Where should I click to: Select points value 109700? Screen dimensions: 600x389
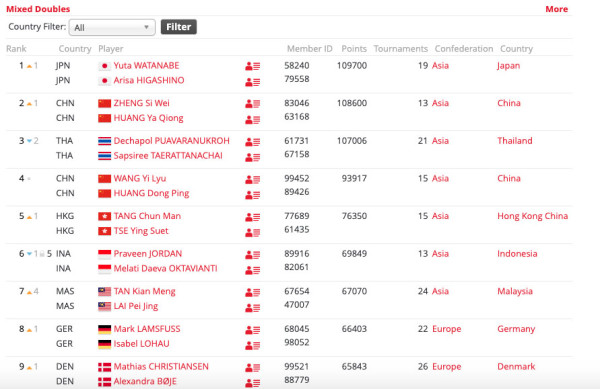tap(352, 65)
